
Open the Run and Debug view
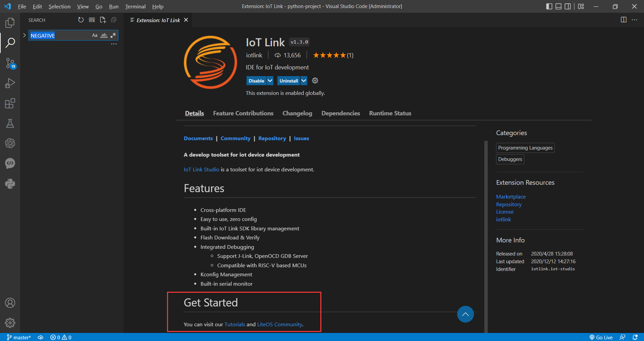coord(10,83)
